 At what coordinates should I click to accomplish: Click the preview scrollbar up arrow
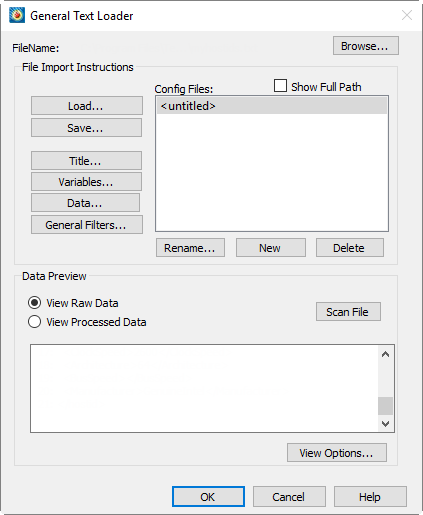[385, 354]
